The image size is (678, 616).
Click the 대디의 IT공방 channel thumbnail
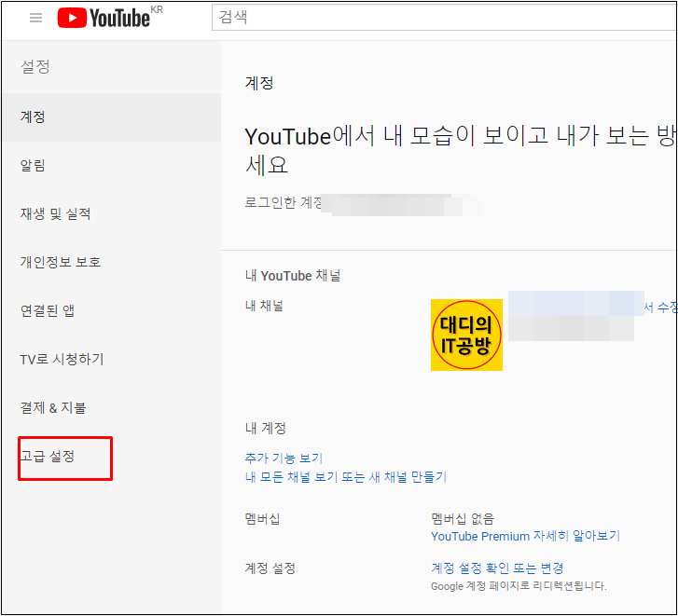click(x=466, y=335)
